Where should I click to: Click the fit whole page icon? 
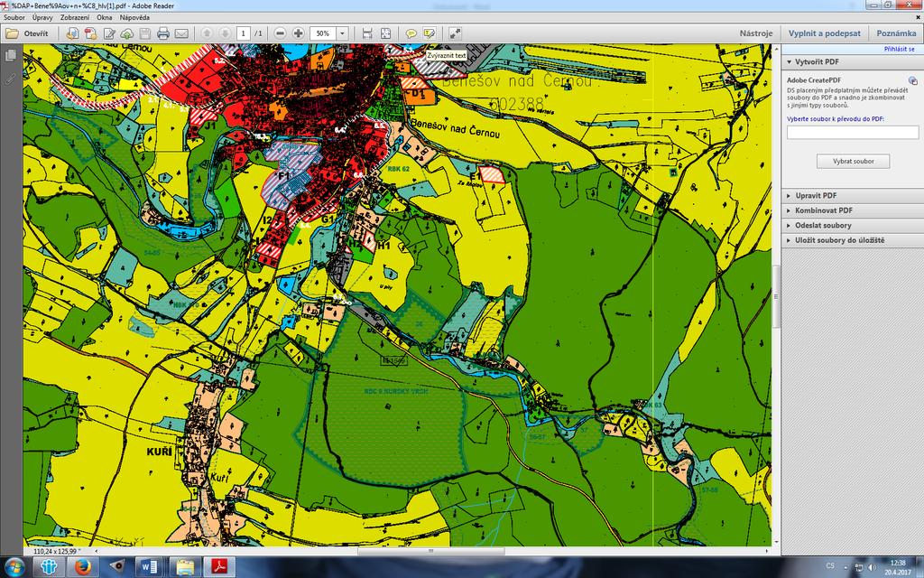tap(385, 33)
